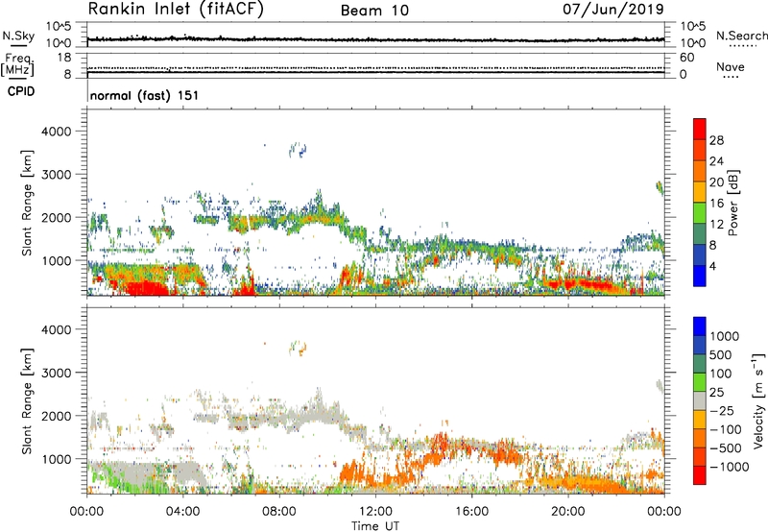Click the strong red echo near 02:00 in power panel
The image size is (768, 532).
click(x=145, y=287)
